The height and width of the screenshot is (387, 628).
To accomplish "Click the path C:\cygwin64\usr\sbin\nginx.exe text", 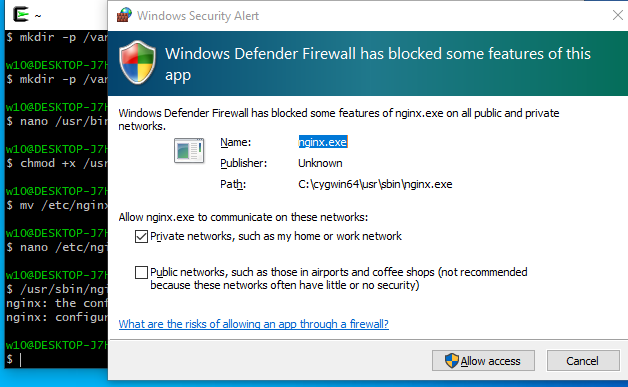I will tap(375, 184).
